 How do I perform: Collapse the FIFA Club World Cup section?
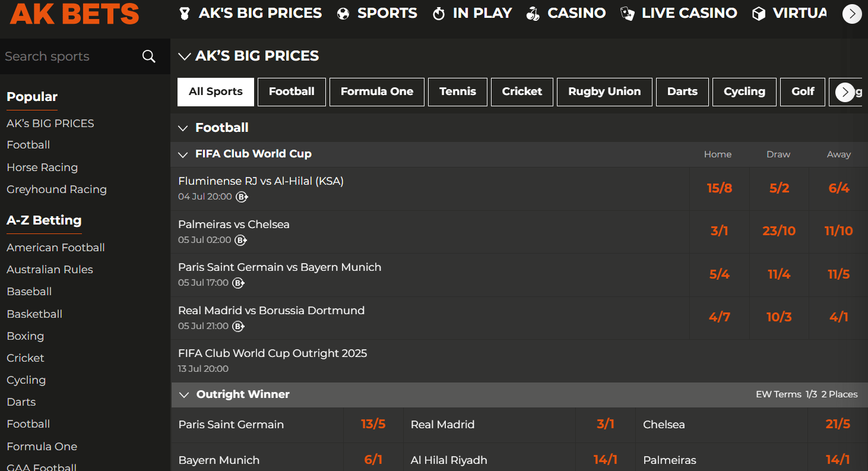[x=183, y=154]
